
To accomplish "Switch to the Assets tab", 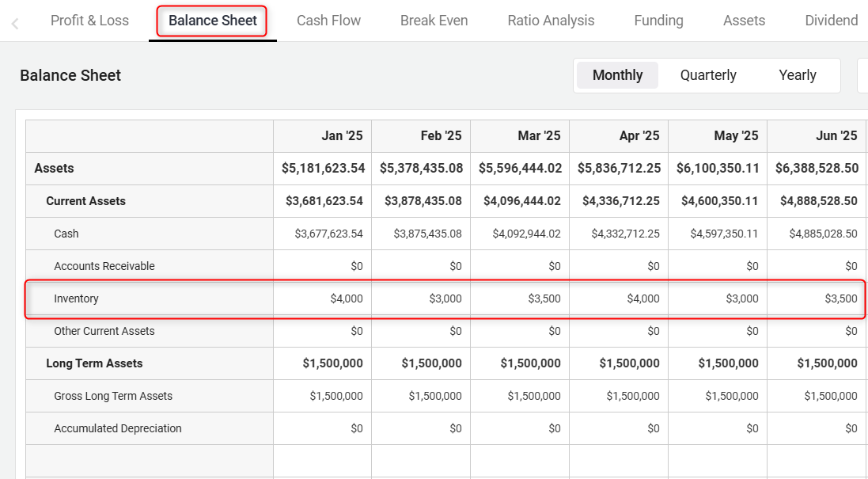I will [744, 21].
